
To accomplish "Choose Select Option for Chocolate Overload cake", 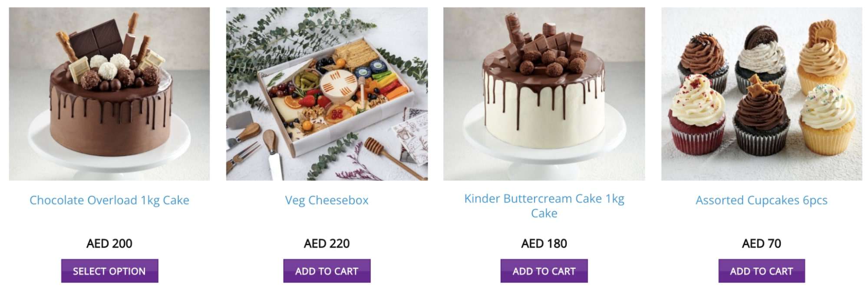I will 110,271.
